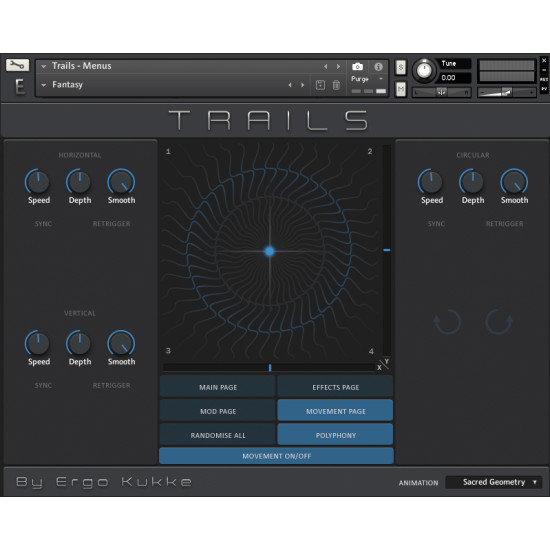Click the save preset floppy icon
Image resolution: width=550 pixels, height=550 pixels.
pyautogui.click(x=320, y=85)
